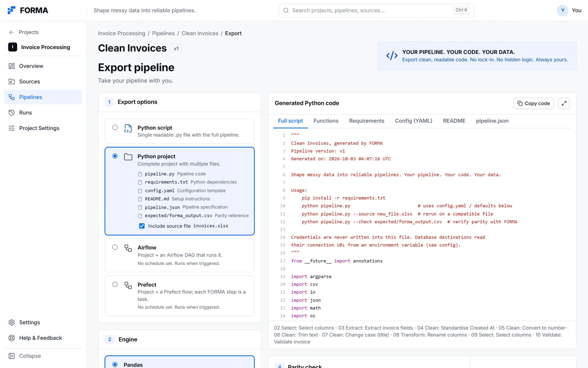This screenshot has width=588, height=368.
Task: Click the expand code fullscreen icon
Action: (564, 103)
